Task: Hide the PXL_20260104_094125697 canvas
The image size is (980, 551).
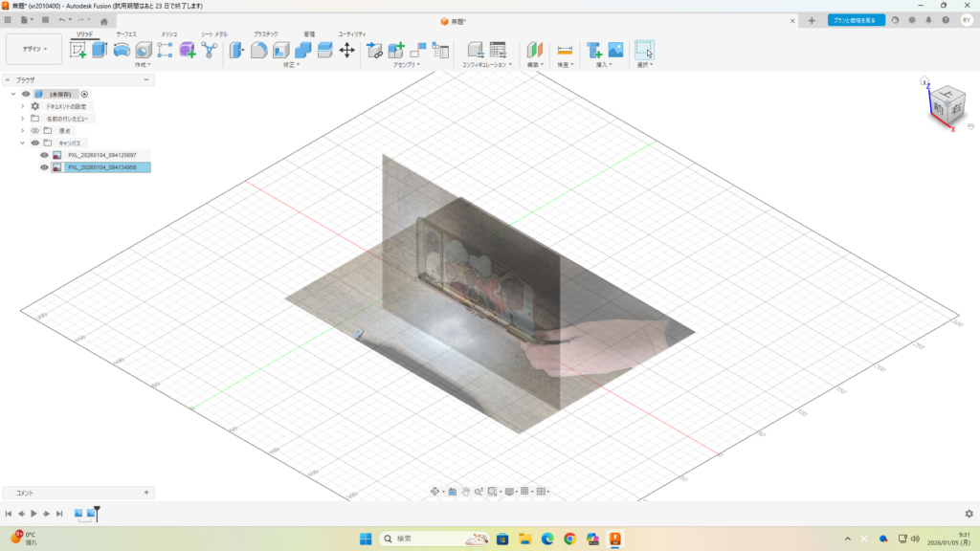Action: click(x=44, y=155)
